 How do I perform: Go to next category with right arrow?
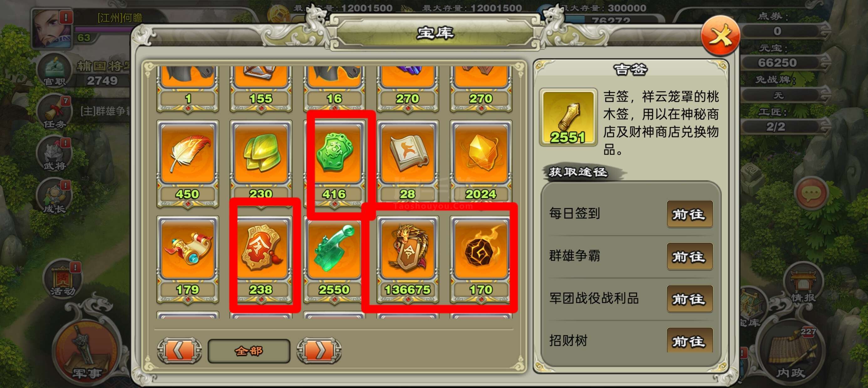[x=319, y=351]
